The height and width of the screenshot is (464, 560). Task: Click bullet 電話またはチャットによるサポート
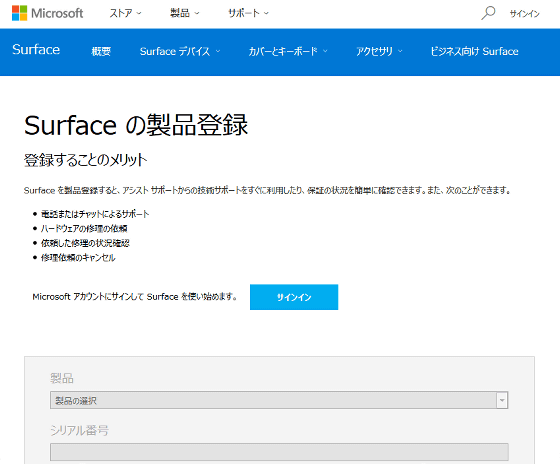[x=95, y=214]
